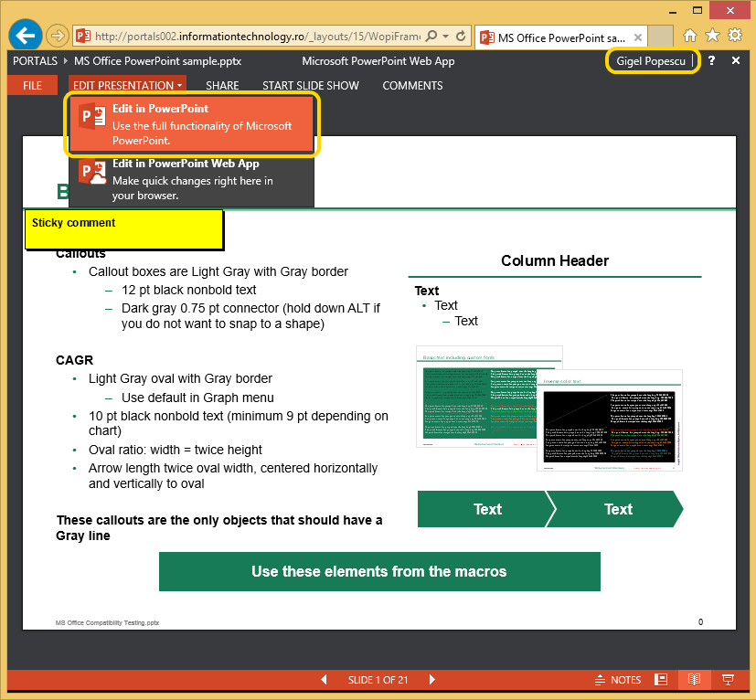Screen dimensions: 756x700
Task: Switch to Editing View icon in status bar
Action: [661, 680]
